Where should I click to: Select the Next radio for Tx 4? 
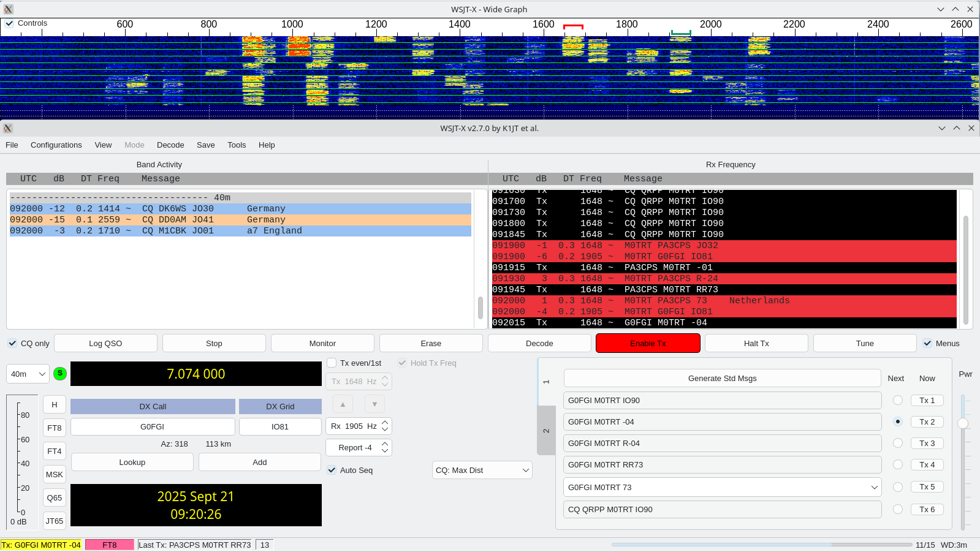pos(898,464)
